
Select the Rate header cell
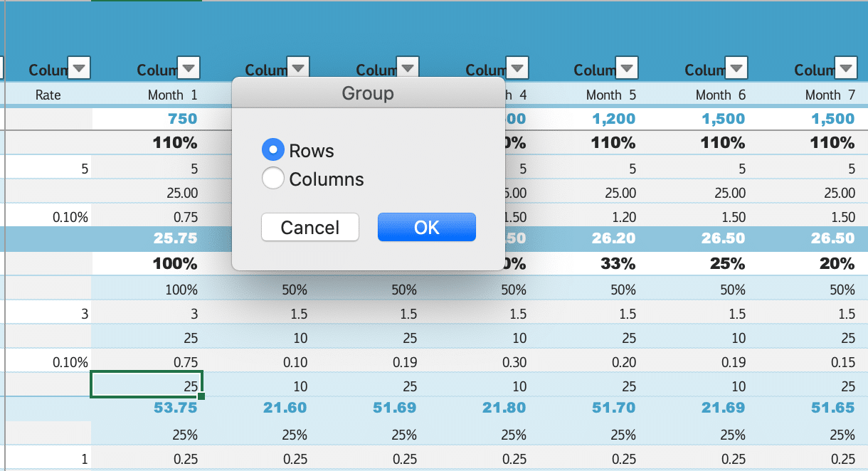[x=48, y=95]
